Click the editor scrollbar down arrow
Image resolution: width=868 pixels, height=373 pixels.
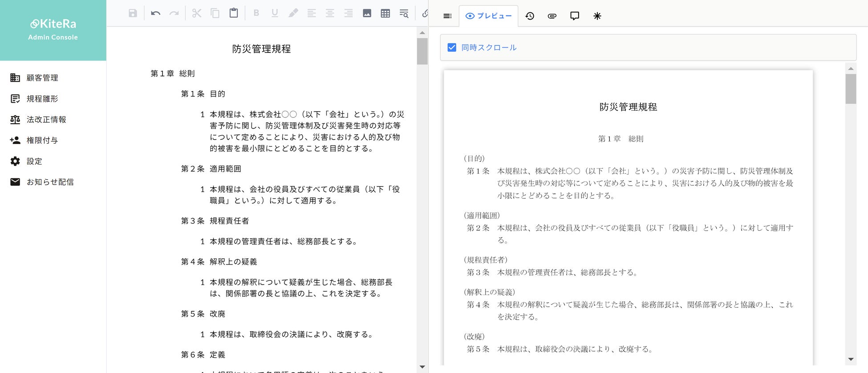(422, 367)
